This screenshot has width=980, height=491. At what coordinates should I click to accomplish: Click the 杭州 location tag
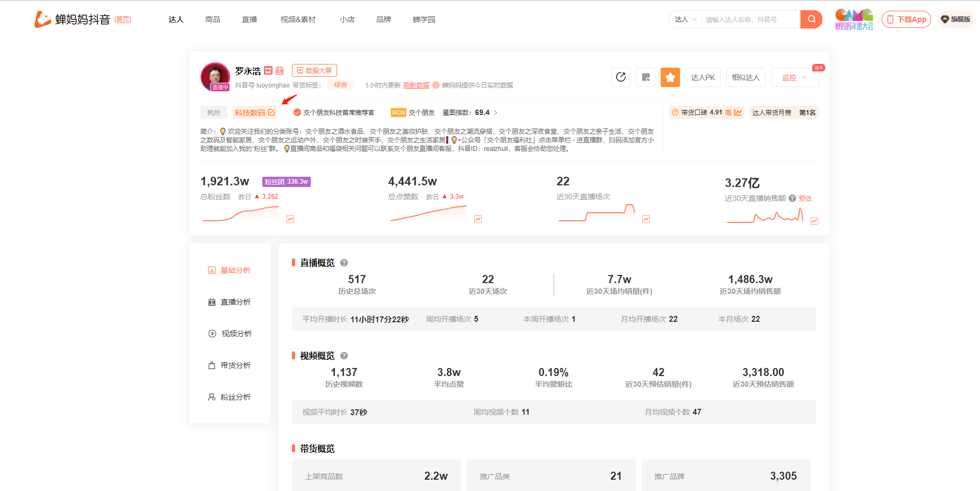pos(213,112)
